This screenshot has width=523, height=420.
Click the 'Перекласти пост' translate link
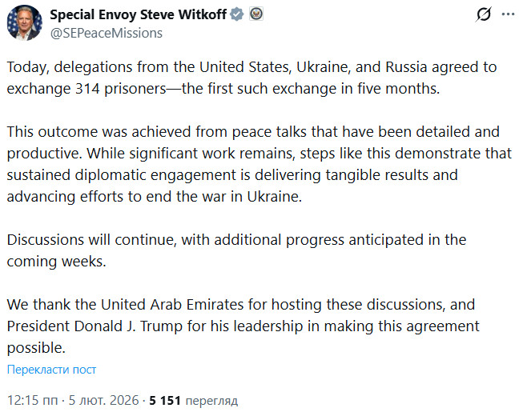coord(52,370)
